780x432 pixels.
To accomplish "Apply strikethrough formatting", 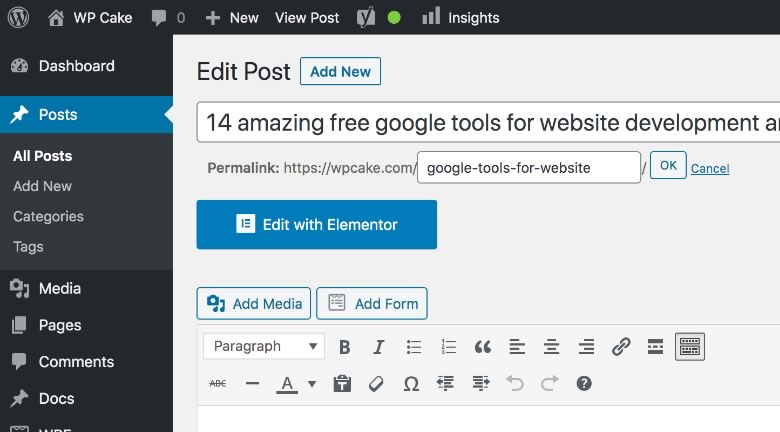I will 218,384.
